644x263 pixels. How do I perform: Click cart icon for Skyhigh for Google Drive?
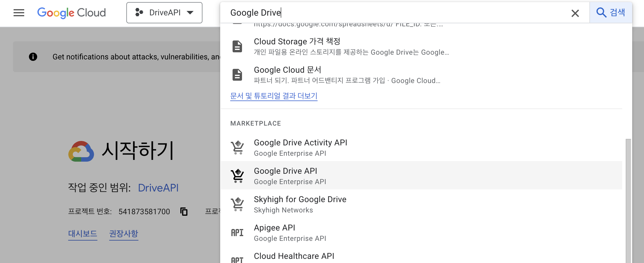[238, 204]
